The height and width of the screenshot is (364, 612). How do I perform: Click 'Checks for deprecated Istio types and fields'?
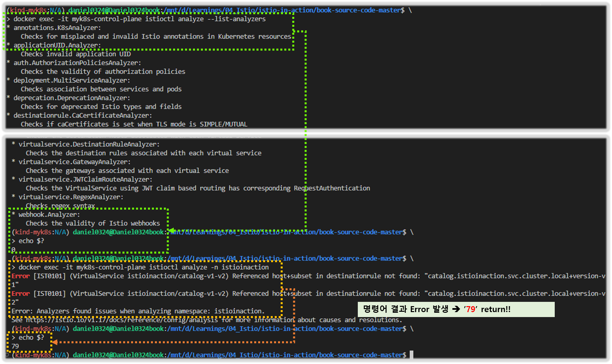click(x=101, y=106)
